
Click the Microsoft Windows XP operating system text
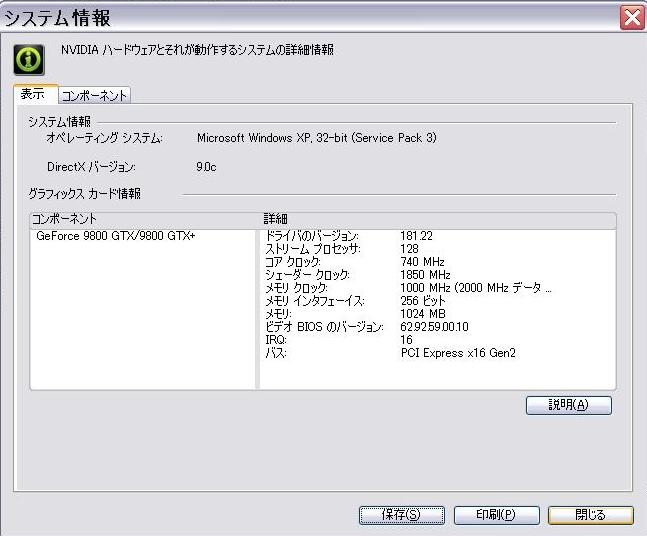pos(316,138)
